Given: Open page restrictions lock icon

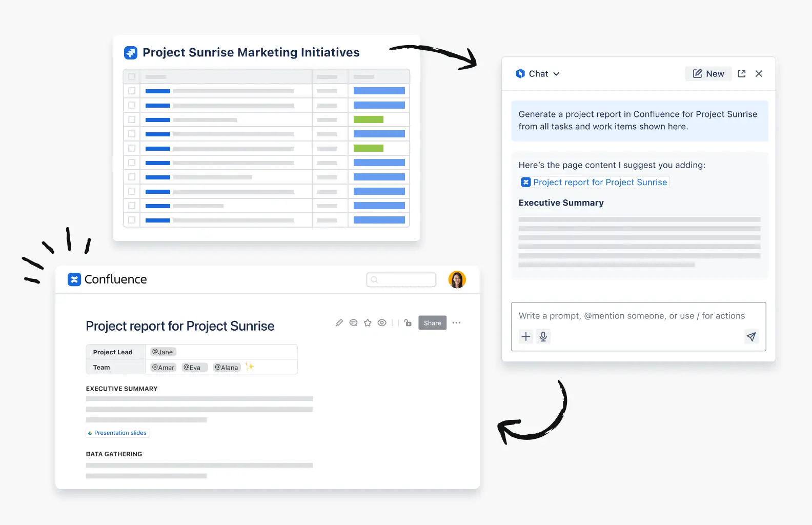Looking at the screenshot, I should pyautogui.click(x=408, y=323).
